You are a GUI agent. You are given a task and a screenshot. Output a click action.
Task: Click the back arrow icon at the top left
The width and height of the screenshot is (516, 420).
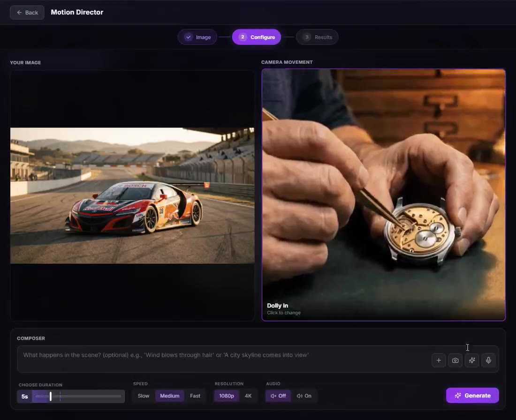tap(19, 13)
